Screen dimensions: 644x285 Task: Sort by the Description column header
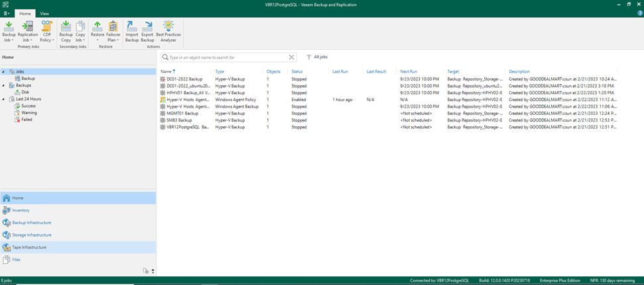click(x=519, y=71)
